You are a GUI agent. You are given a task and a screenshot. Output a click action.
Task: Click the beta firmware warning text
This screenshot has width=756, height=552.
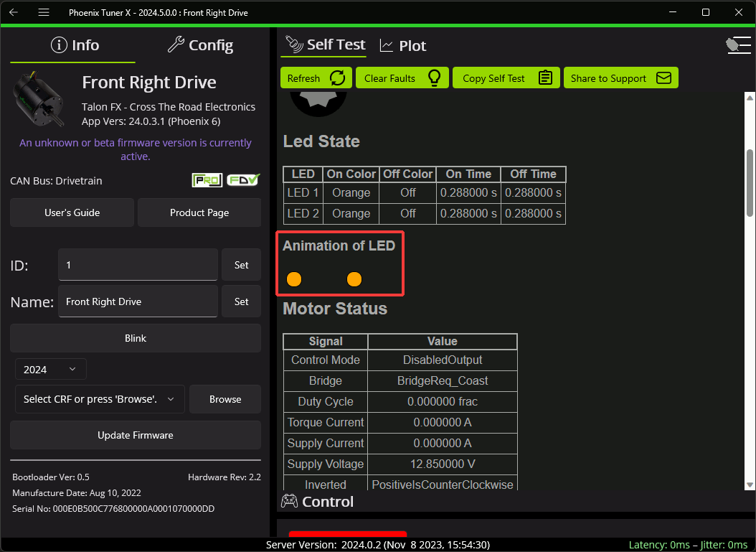tap(136, 149)
